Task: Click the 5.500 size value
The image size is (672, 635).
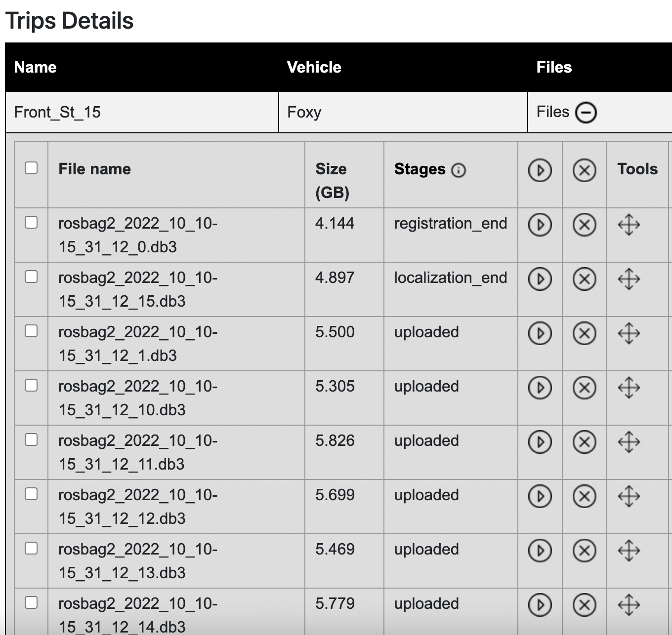Action: [x=335, y=332]
